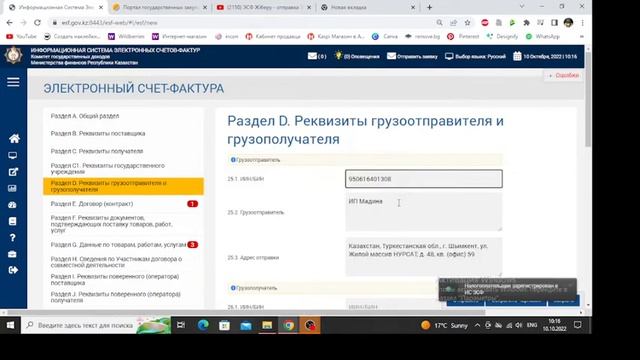Click the 25.2 Грузоотправитель text area
This screenshot has width=640, height=360.
coord(424,212)
